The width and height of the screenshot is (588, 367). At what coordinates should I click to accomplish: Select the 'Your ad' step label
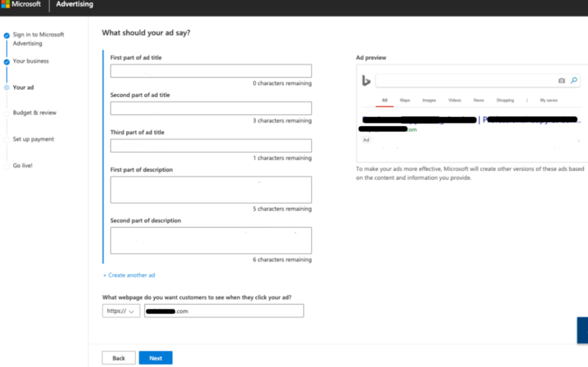(23, 88)
